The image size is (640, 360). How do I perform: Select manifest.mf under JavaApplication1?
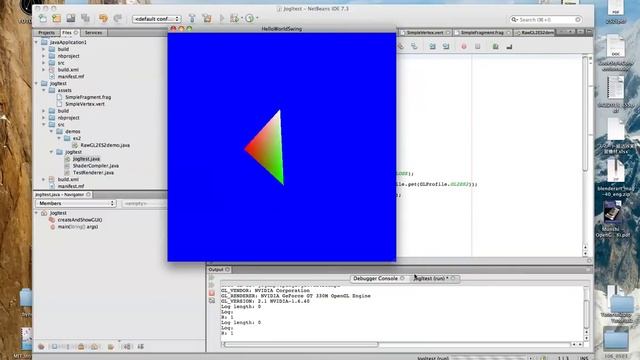pos(71,76)
